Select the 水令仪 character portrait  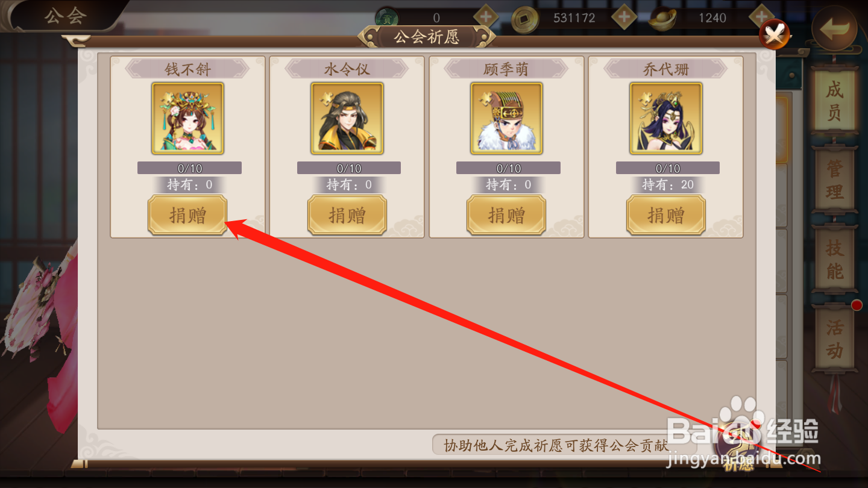click(x=347, y=118)
